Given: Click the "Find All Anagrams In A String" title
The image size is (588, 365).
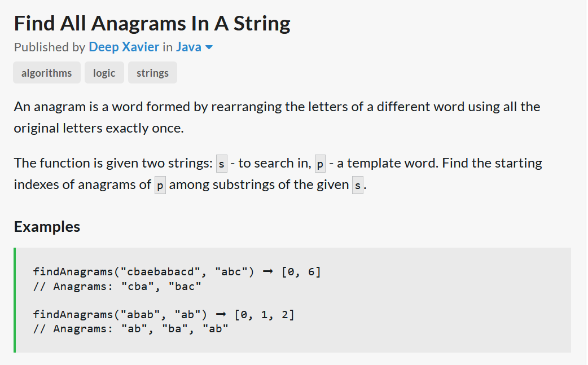Looking at the screenshot, I should [152, 23].
